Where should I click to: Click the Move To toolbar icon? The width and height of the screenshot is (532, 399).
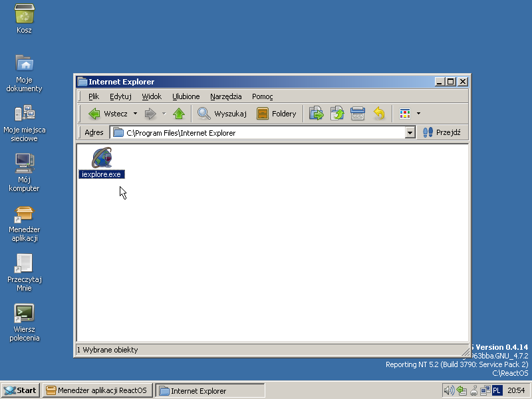(x=317, y=114)
